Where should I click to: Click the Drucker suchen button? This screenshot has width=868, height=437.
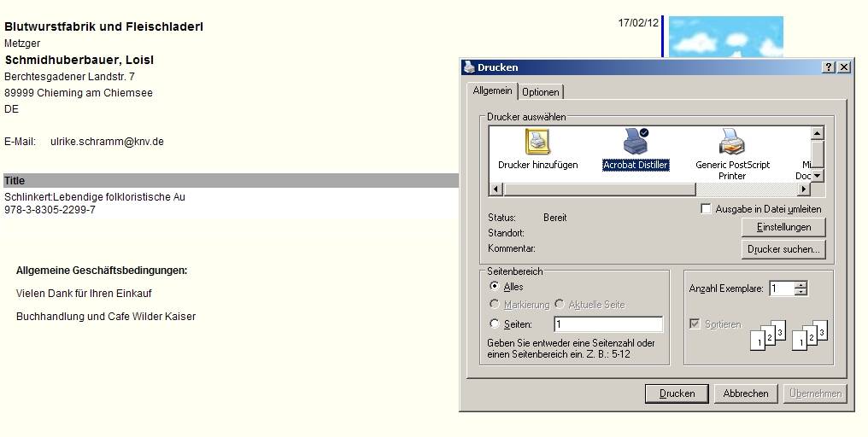click(783, 249)
